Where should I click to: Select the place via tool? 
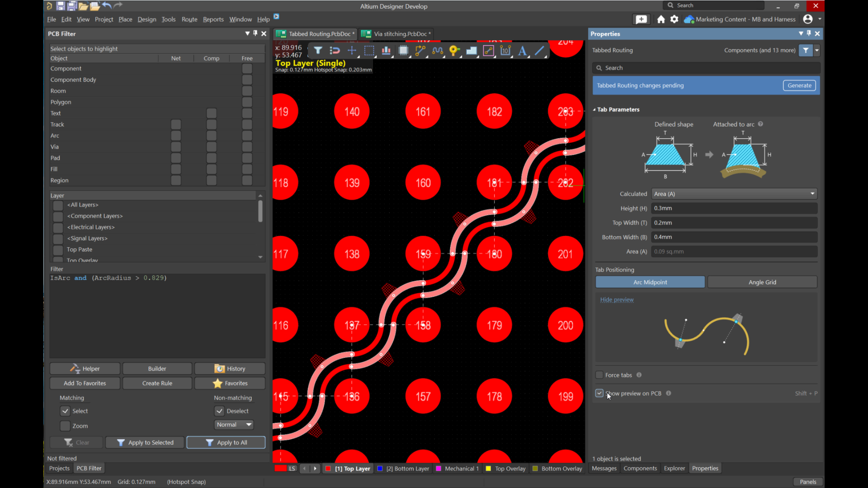[x=454, y=51]
